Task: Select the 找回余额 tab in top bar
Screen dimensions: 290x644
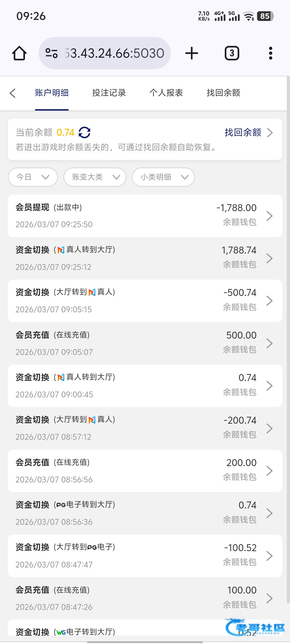Action: pyautogui.click(x=223, y=93)
